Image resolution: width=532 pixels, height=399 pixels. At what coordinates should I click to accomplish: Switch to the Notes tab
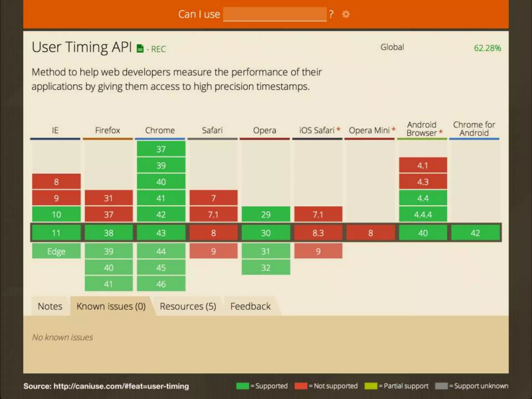[50, 306]
